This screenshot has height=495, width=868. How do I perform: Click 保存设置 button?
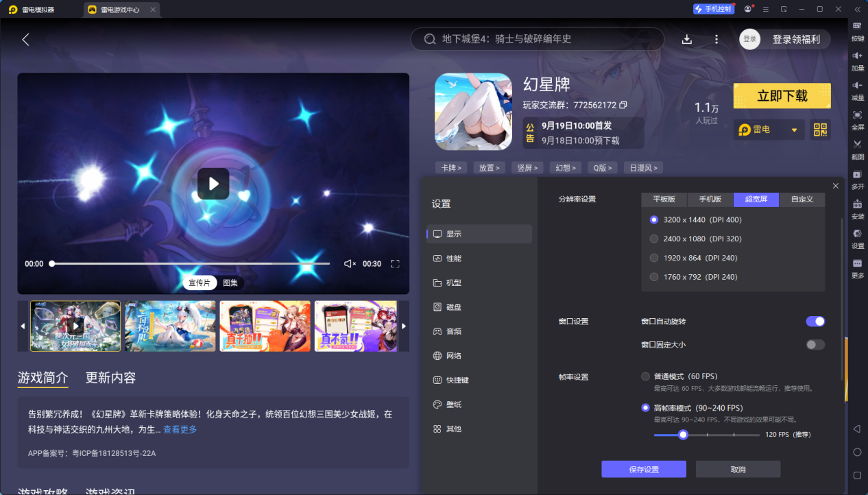(x=644, y=470)
